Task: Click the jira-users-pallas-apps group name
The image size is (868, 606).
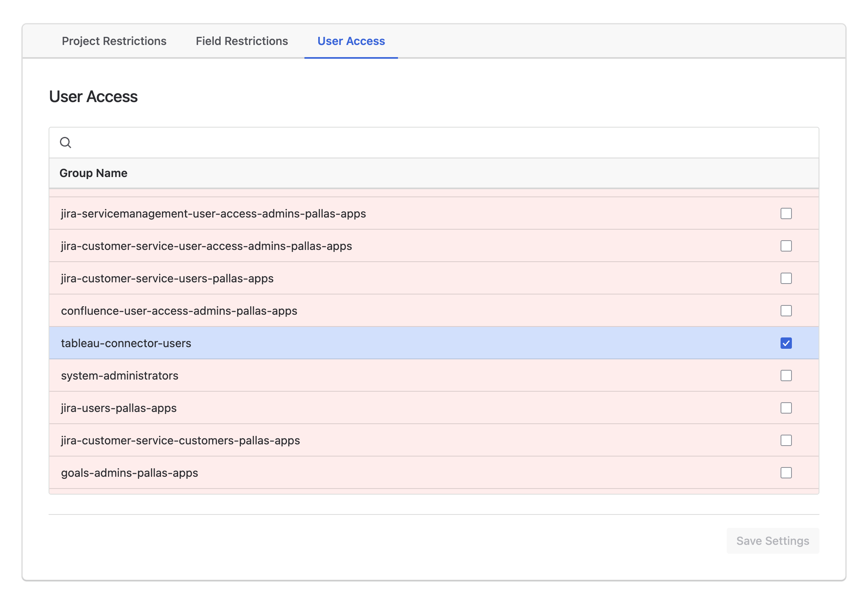Action: pos(119,408)
